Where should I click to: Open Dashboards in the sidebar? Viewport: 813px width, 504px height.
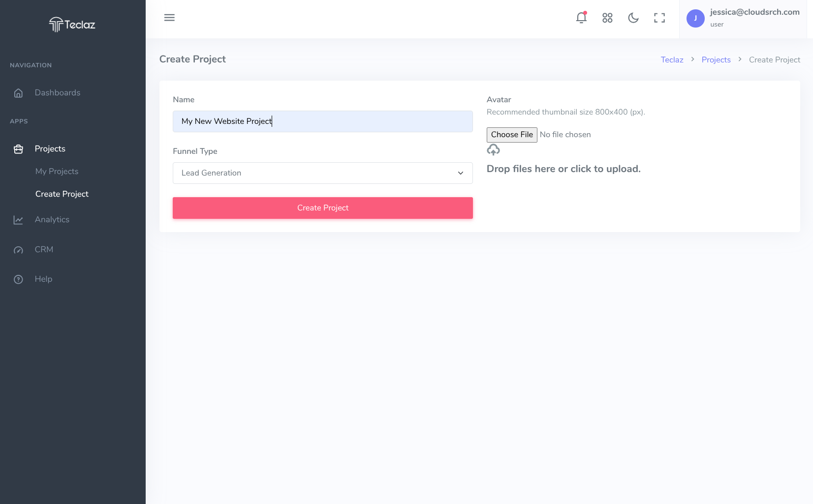tap(57, 93)
